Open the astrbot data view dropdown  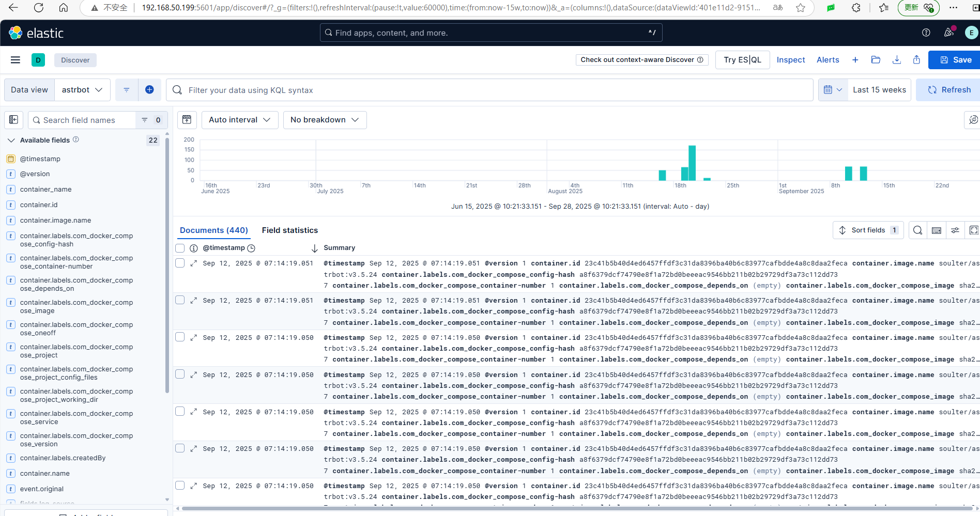point(82,90)
